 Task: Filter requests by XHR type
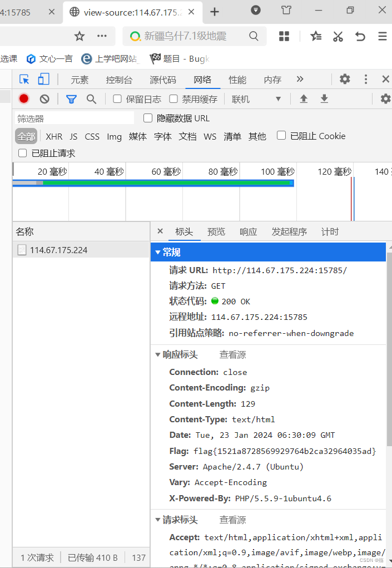click(x=54, y=136)
